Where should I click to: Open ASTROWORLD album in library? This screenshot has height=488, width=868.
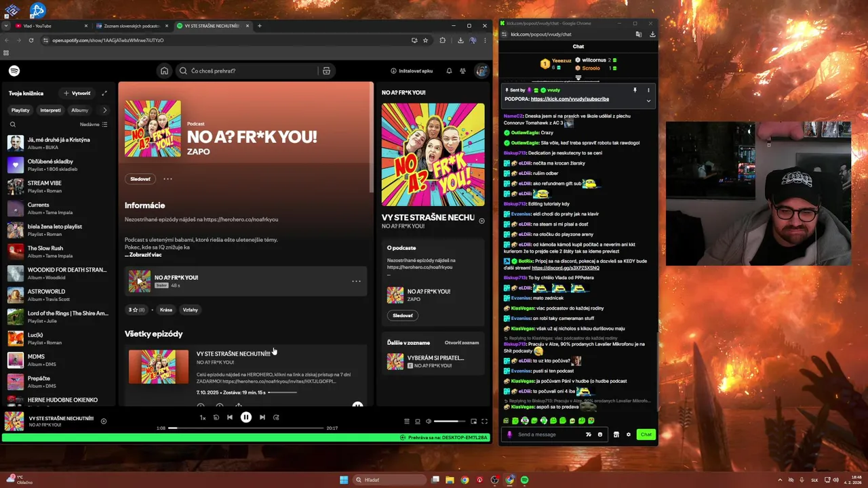58,295
